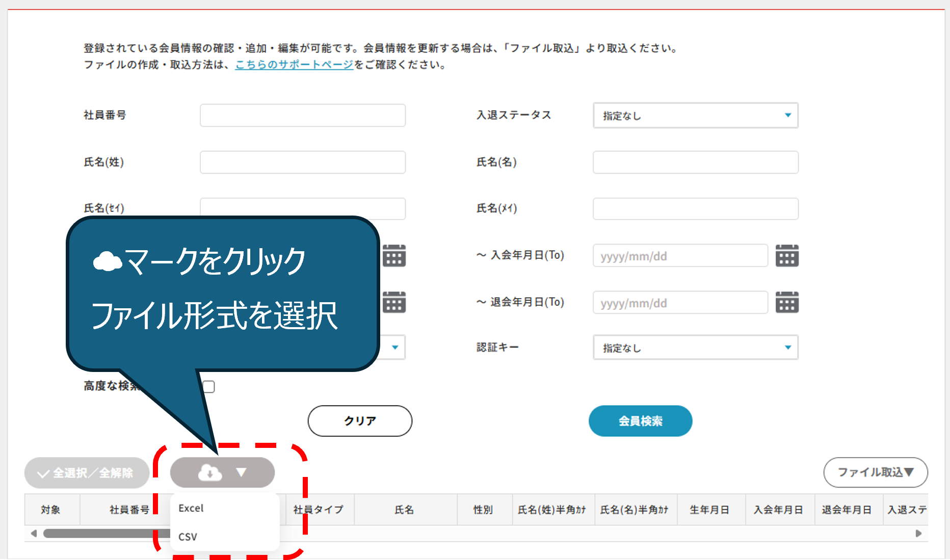Viewport: 950px width, 560px height.
Task: Open calendar picker for 入会年月日(To)
Action: 787,256
